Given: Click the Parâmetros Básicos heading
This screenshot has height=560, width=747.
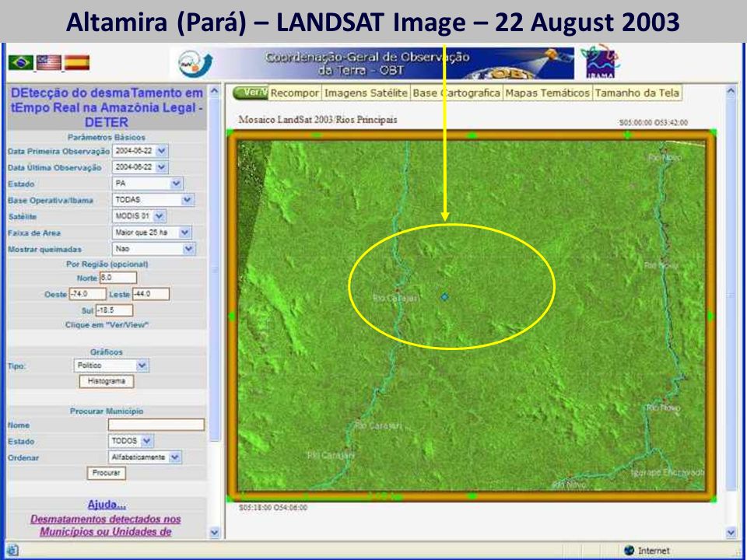Looking at the screenshot, I should (107, 137).
